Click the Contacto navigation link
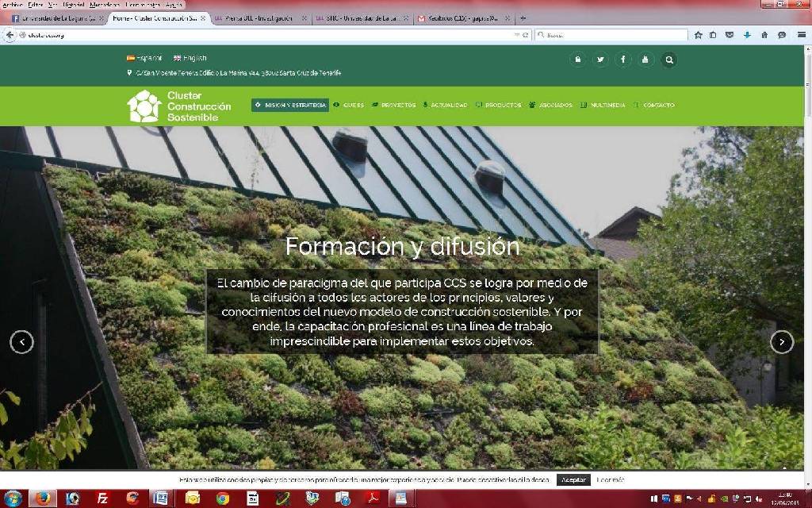 pos(655,105)
